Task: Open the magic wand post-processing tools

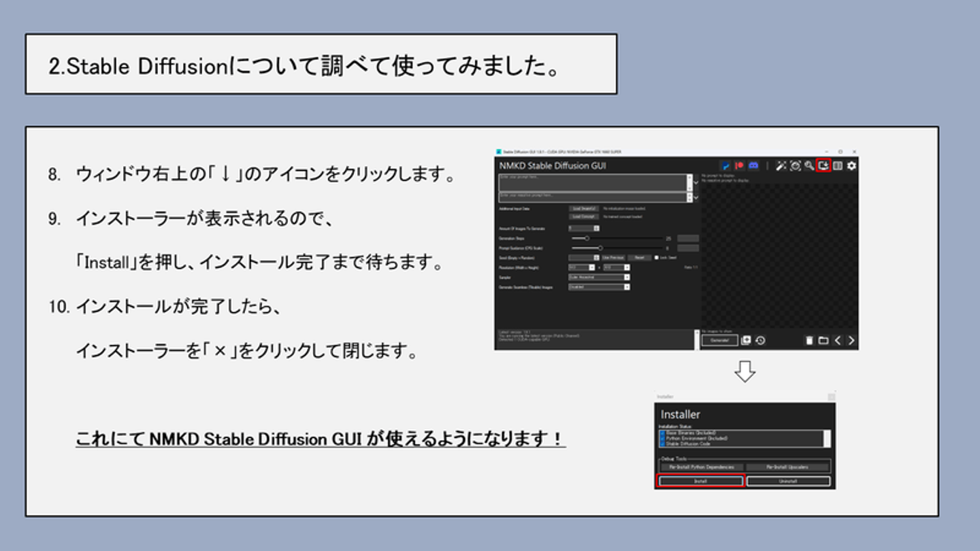Action: pos(781,165)
